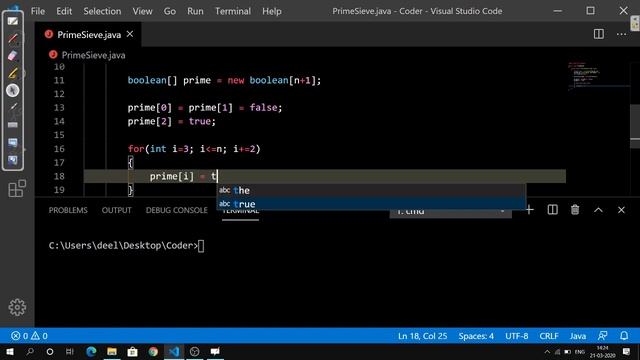Screen dimensions: 640x360
Task: Click the gray rectangle annotation tool
Action: (13, 125)
